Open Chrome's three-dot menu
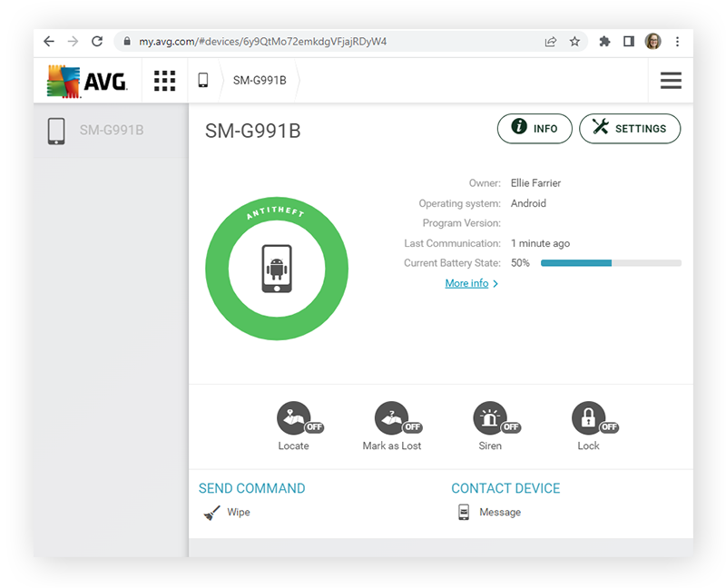The height and width of the screenshot is (588, 726). coord(678,41)
